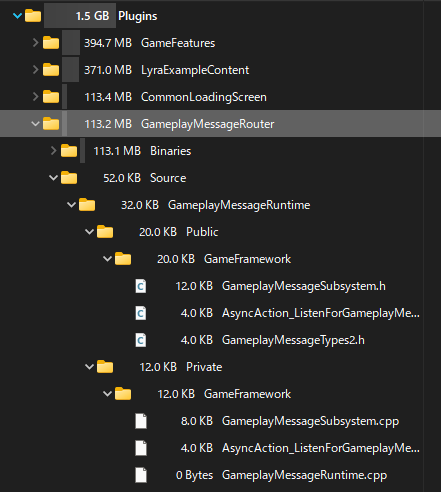Click the 113.1 MB size value

click(x=117, y=151)
